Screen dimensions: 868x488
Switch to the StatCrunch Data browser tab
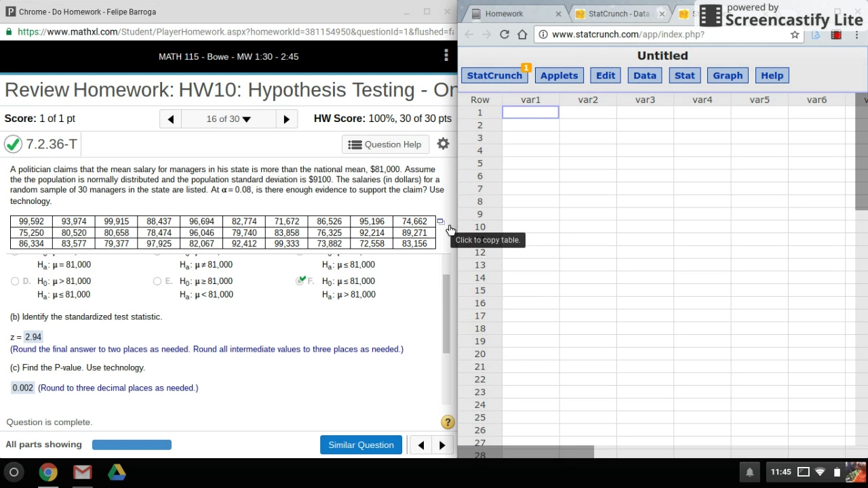pyautogui.click(x=618, y=14)
